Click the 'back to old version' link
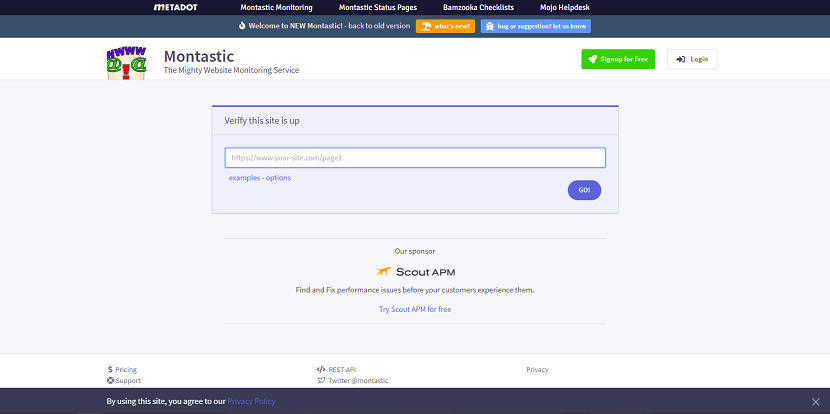Image resolution: width=830 pixels, height=414 pixels. coord(378,25)
